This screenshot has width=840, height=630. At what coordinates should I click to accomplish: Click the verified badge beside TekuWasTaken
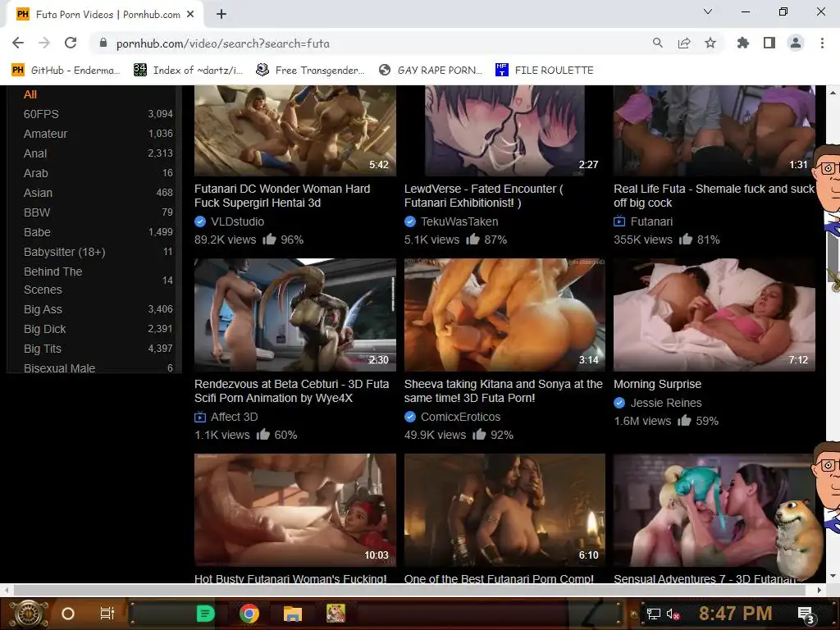(410, 221)
